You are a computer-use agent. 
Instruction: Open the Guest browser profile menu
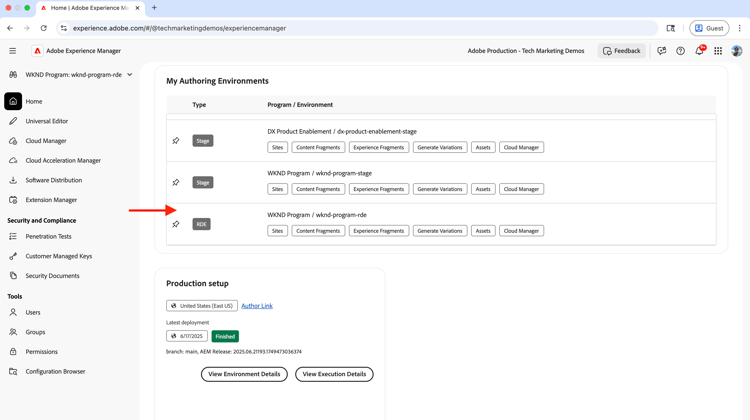pyautogui.click(x=708, y=28)
